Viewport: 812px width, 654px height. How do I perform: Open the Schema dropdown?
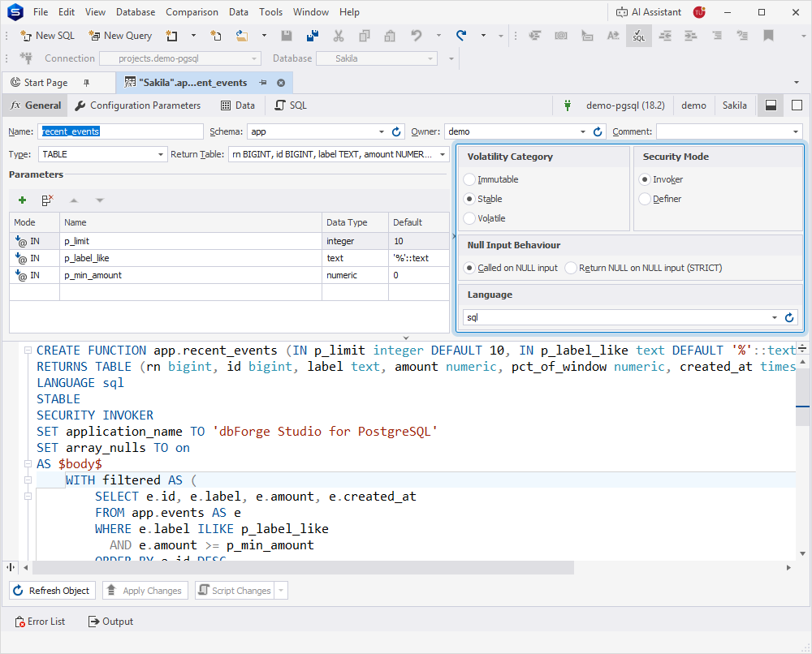382,132
